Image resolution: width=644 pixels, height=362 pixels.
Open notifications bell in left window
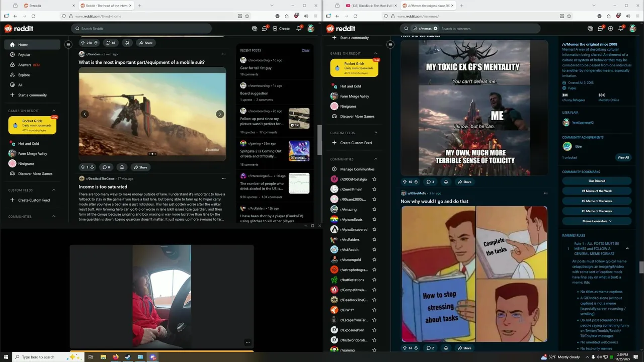(298, 29)
